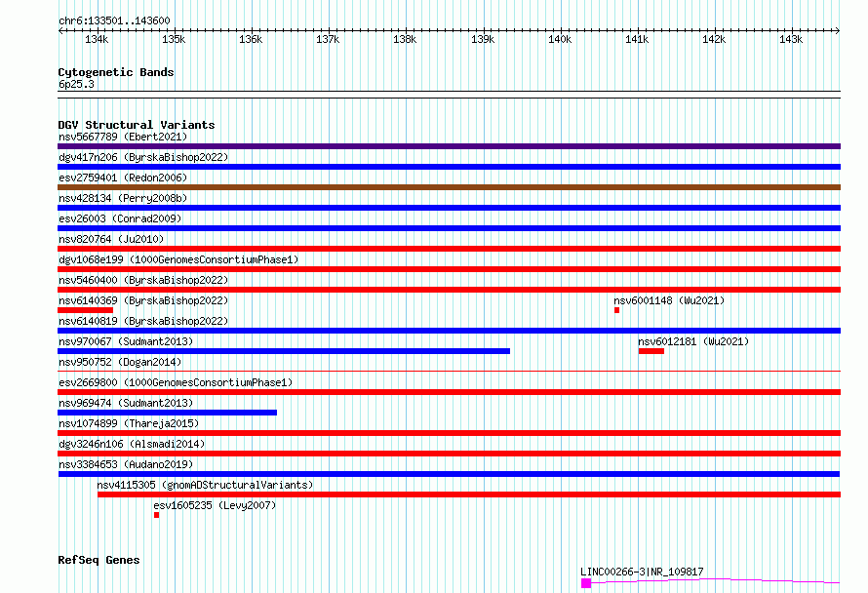Select the small red esv1605235 feature box
868x593 pixels.
157,515
